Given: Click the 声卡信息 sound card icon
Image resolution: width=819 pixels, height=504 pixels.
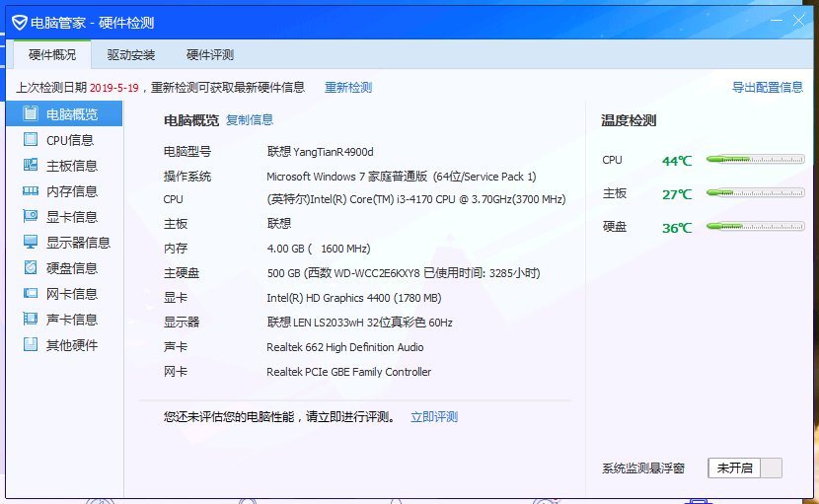Looking at the screenshot, I should [x=31, y=319].
